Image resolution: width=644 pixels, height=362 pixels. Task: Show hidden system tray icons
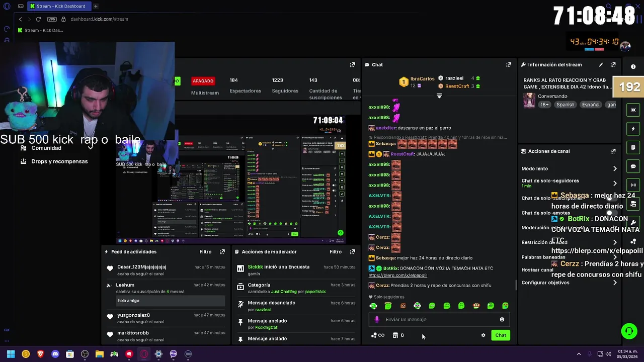(x=579, y=354)
